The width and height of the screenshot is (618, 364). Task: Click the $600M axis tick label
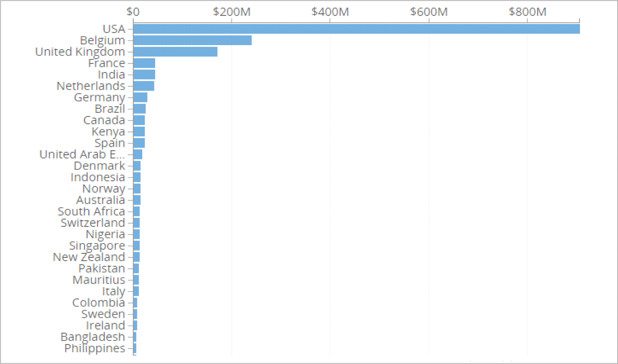click(429, 12)
